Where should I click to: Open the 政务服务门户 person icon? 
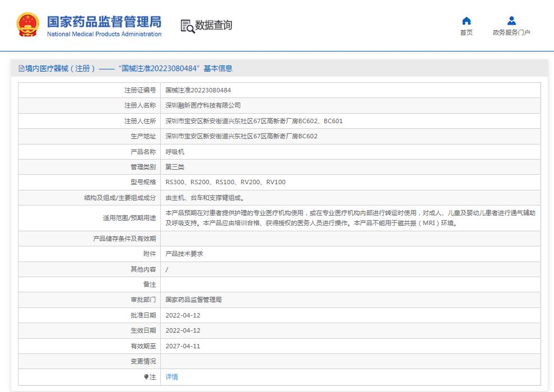pos(511,21)
